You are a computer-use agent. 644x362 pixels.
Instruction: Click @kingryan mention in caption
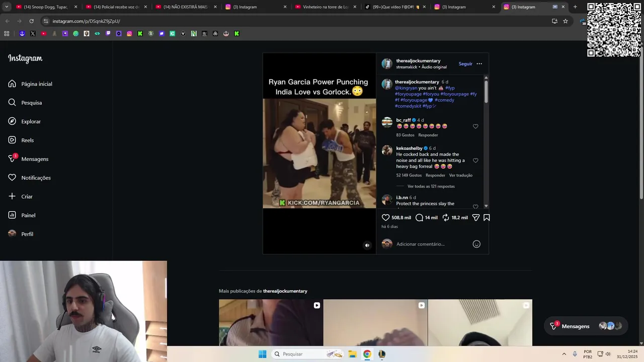(406, 88)
